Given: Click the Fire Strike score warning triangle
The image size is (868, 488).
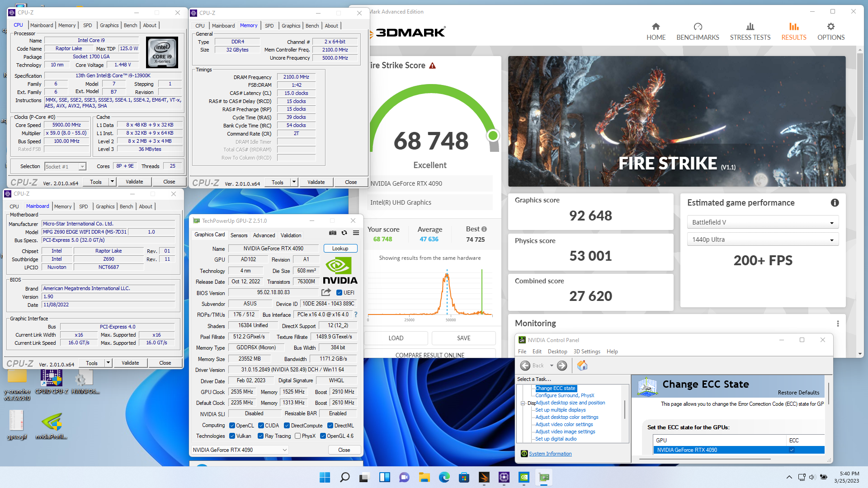Looking at the screenshot, I should pyautogui.click(x=432, y=66).
